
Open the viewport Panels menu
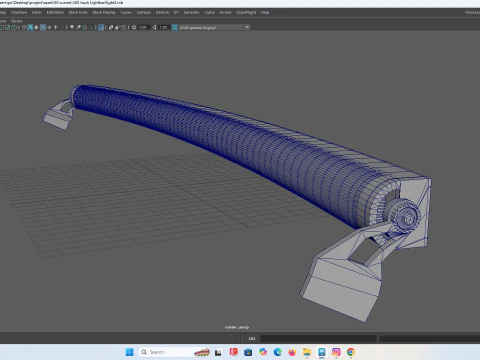pos(16,21)
